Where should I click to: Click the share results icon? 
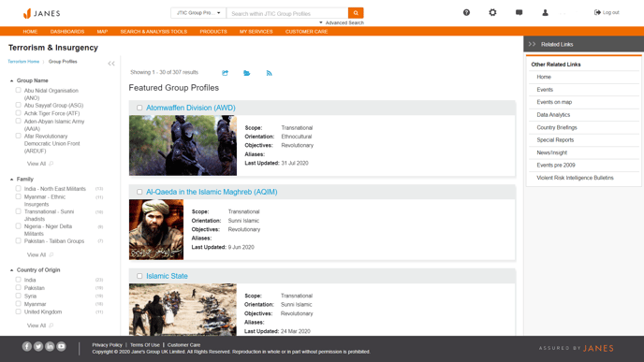coord(225,73)
